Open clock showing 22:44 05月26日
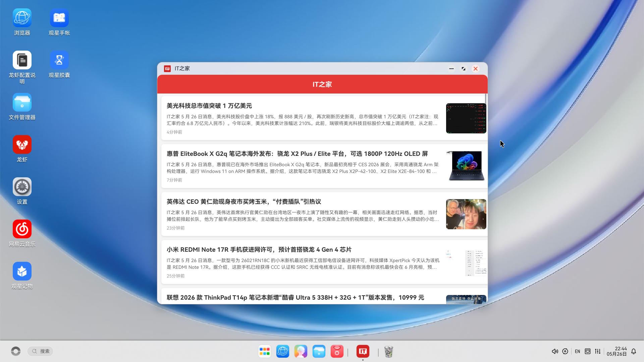 [616, 351]
